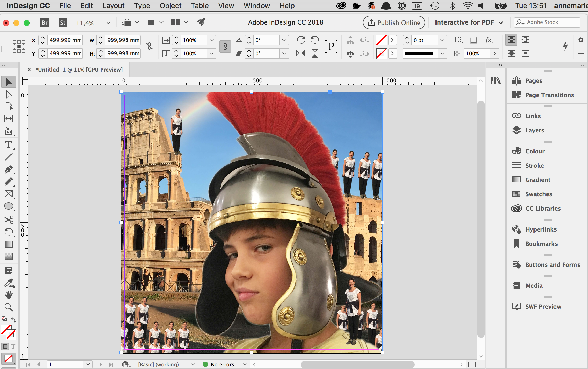Expand the view options dropdown
Screen dimensions: 588x369
(137, 22)
